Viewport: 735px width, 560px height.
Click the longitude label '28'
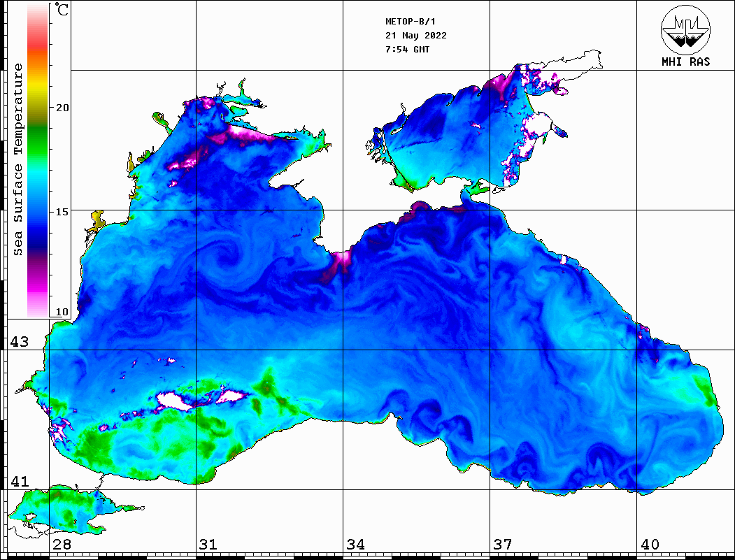point(62,544)
